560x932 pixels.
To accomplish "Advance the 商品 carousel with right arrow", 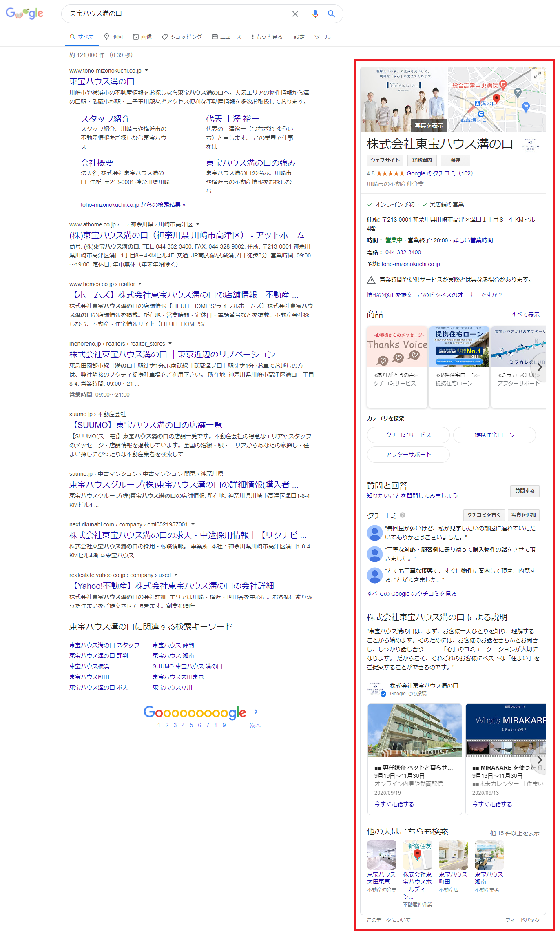I will (x=539, y=367).
